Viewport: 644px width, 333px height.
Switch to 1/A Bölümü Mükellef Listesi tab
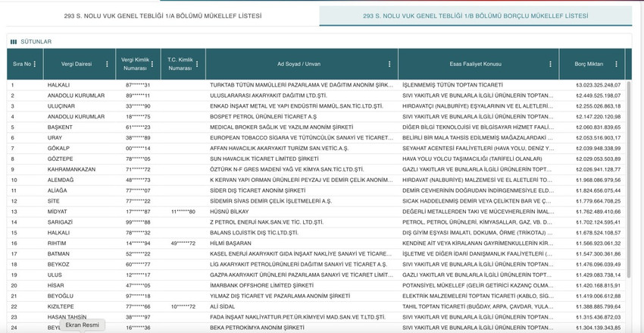(163, 16)
